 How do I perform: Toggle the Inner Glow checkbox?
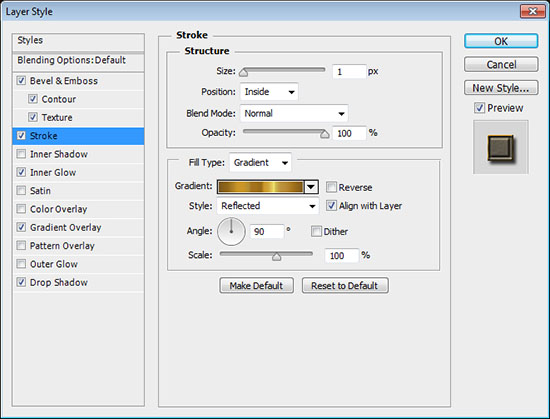[x=21, y=172]
